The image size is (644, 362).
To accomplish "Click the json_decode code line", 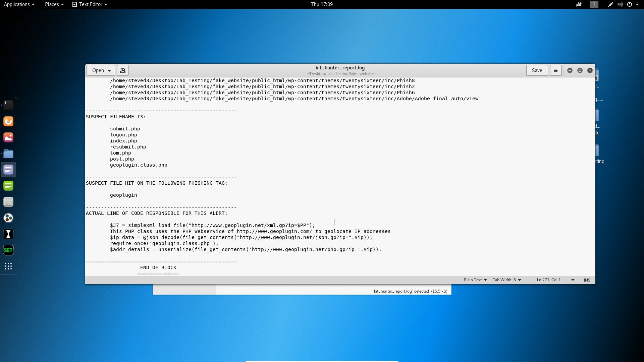I will [x=241, y=237].
